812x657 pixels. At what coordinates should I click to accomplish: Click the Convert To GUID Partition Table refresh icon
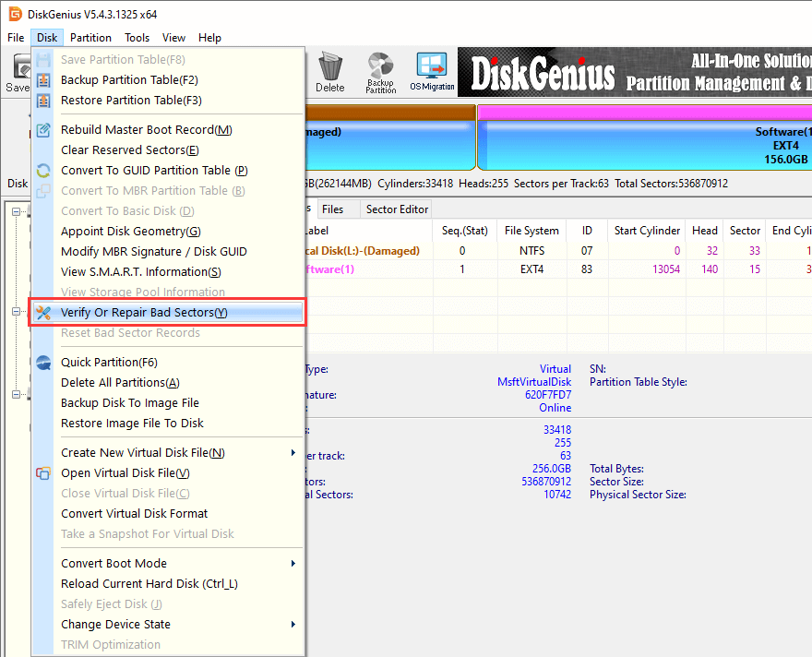tap(43, 170)
